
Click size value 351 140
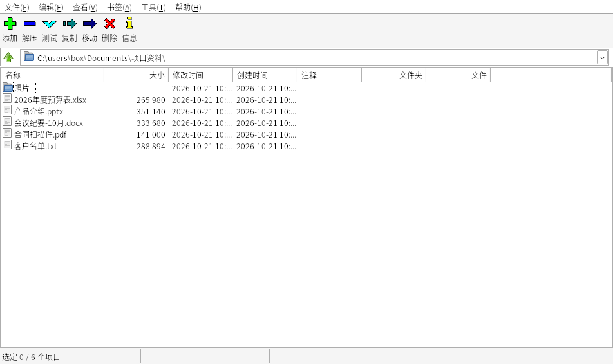[151, 112]
